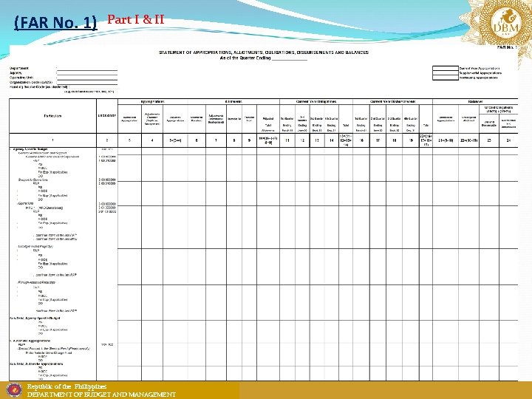The image size is (532, 399).
Task: Click "Sub-Total, Automatic Appropriations" row
Action: pos(36,364)
